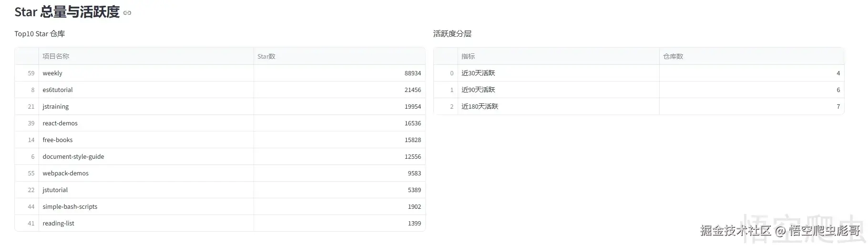Sort by the 项目名称 column header
Screen dimensions: 868x245
point(146,56)
